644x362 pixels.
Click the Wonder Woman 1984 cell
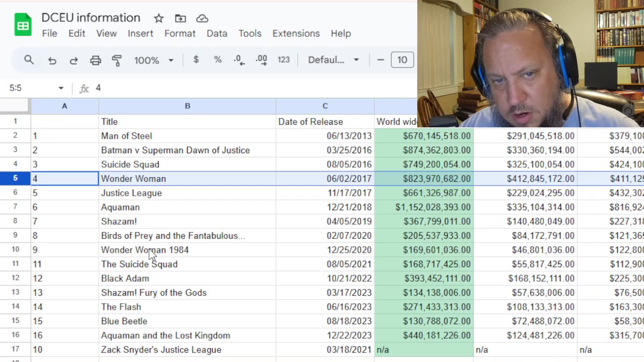[187, 250]
